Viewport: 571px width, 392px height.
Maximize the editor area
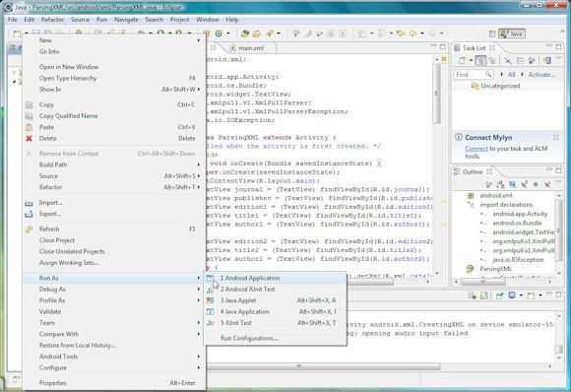tap(443, 46)
